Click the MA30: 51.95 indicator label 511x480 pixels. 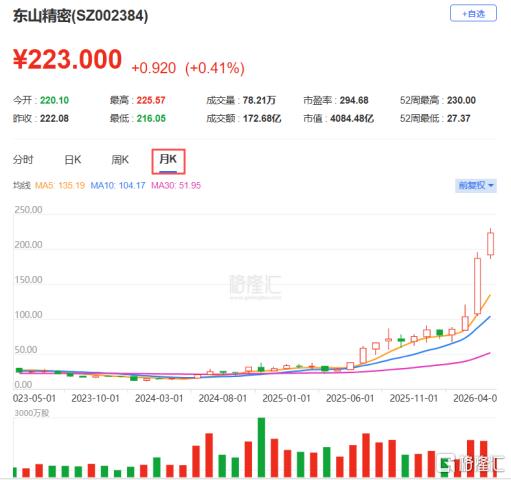click(176, 185)
